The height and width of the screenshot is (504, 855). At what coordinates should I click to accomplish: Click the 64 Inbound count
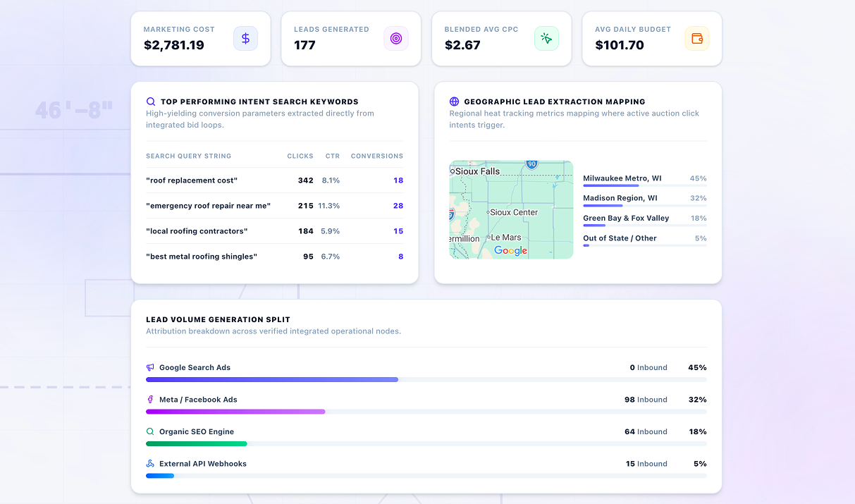[x=646, y=431]
